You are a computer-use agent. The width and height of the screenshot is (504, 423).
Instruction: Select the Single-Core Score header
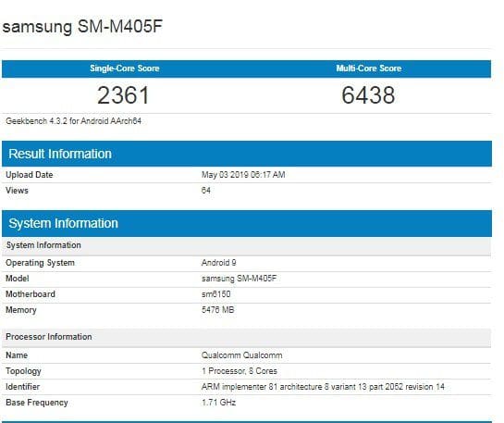[125, 68]
